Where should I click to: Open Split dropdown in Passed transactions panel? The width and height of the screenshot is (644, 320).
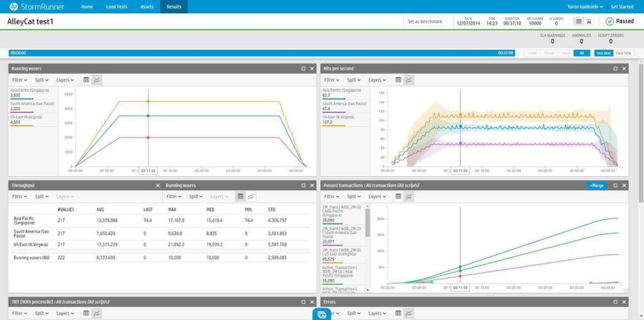coord(353,197)
